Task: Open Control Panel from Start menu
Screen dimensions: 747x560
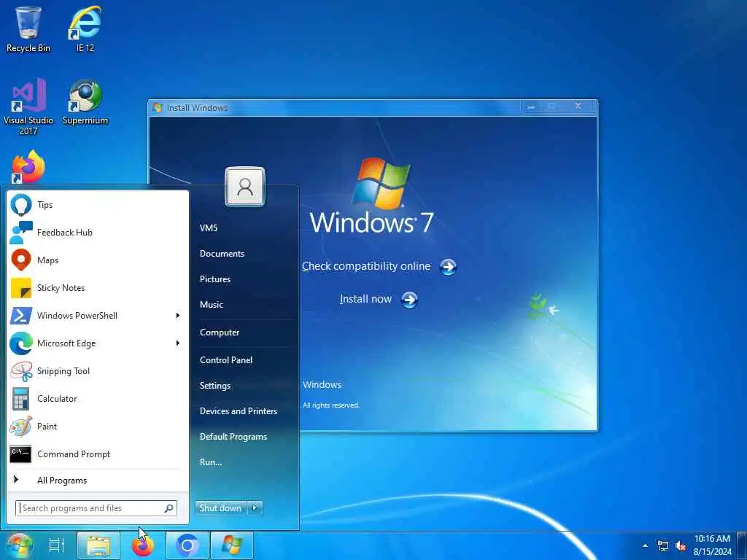Action: pyautogui.click(x=226, y=360)
